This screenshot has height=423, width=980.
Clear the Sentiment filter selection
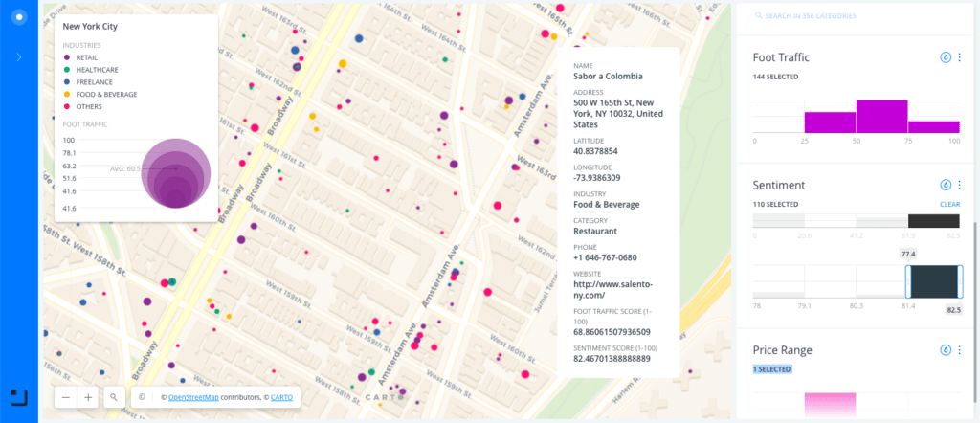click(950, 204)
